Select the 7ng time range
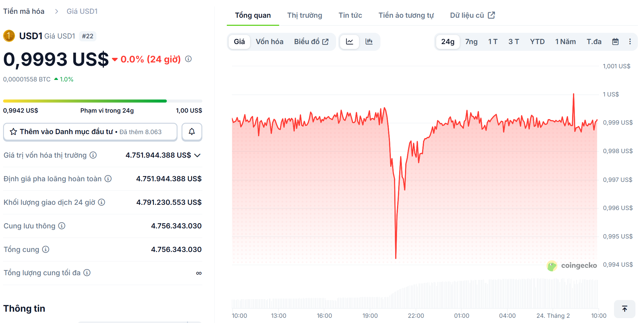The height and width of the screenshot is (323, 644). 471,42
